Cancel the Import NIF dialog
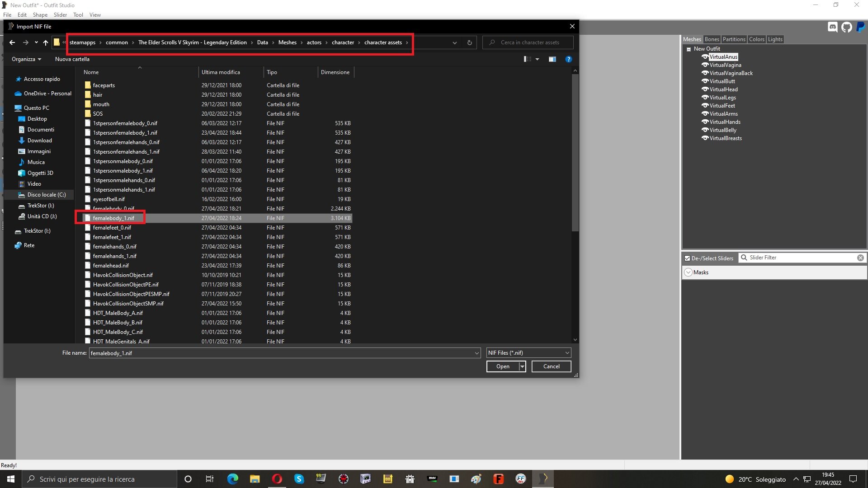 click(551, 366)
